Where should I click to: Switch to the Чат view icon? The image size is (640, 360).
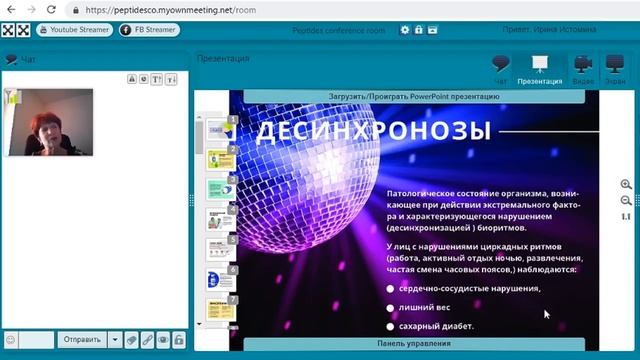click(500, 69)
